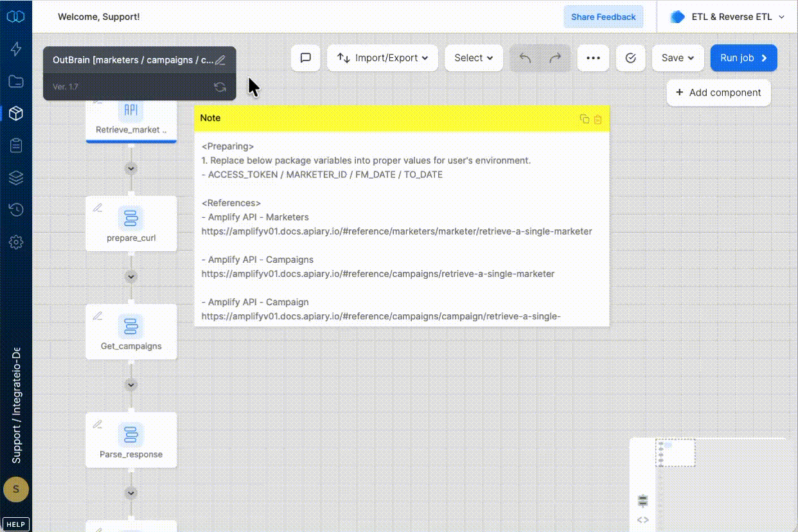Viewport: 798px width, 532px height.
Task: Click the HELP tab at bottom left
Action: [15, 524]
